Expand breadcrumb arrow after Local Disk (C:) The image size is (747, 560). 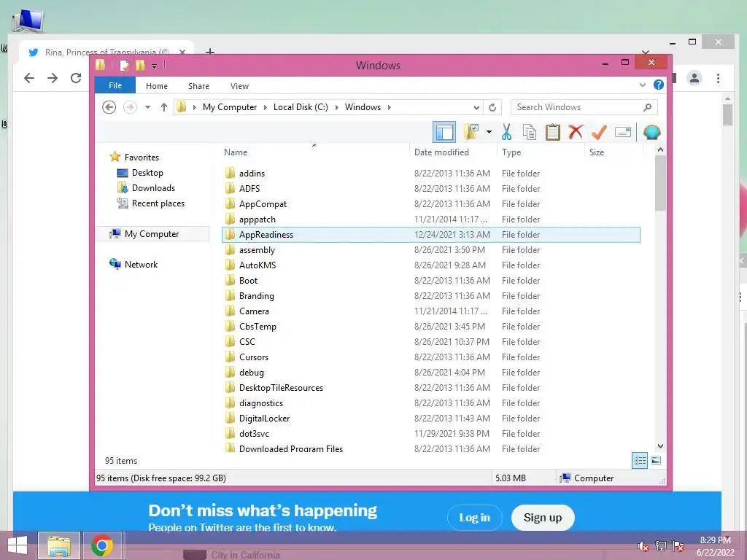pyautogui.click(x=337, y=107)
